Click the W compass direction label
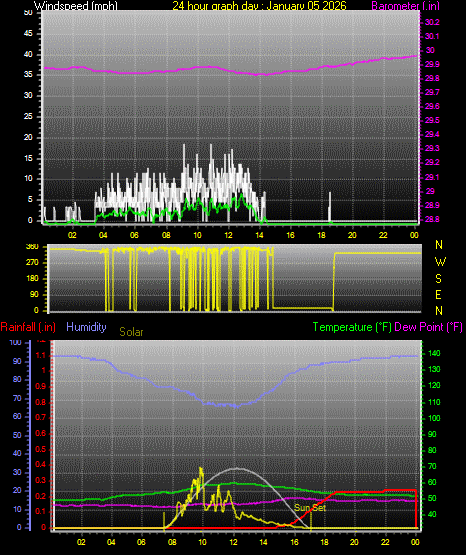The width and height of the screenshot is (466, 555). (440, 262)
